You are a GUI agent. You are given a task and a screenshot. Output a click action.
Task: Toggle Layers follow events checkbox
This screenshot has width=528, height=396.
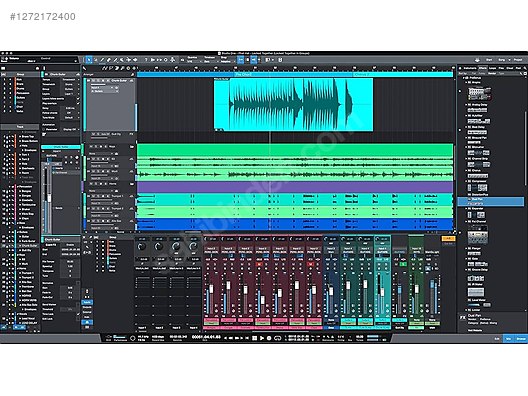[78, 99]
